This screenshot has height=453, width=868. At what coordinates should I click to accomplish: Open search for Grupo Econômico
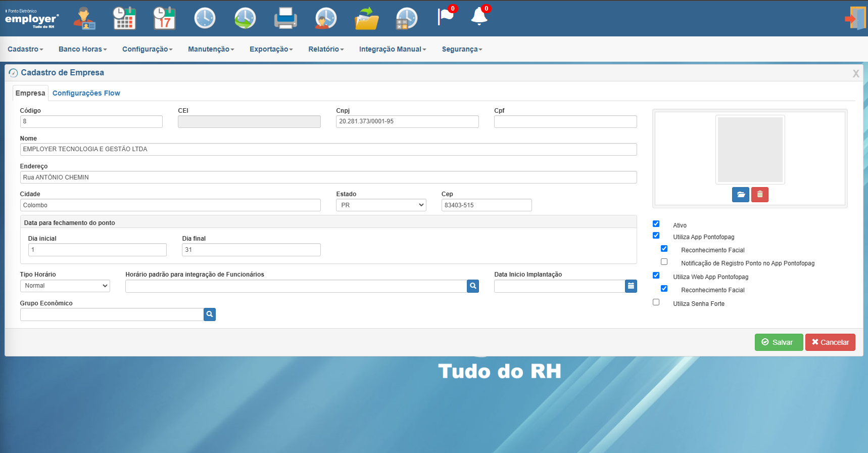(210, 314)
